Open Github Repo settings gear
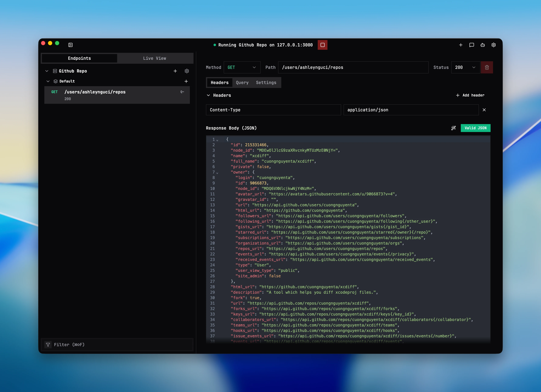 [187, 71]
